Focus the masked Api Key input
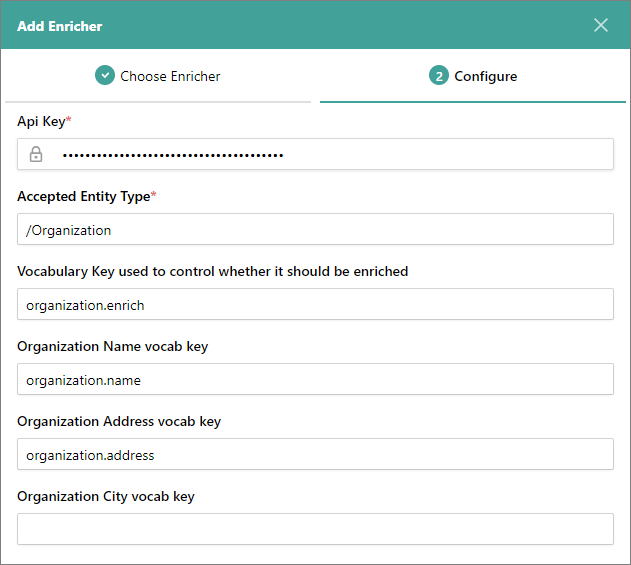Screen dimensions: 631x565 pyautogui.click(x=330, y=154)
